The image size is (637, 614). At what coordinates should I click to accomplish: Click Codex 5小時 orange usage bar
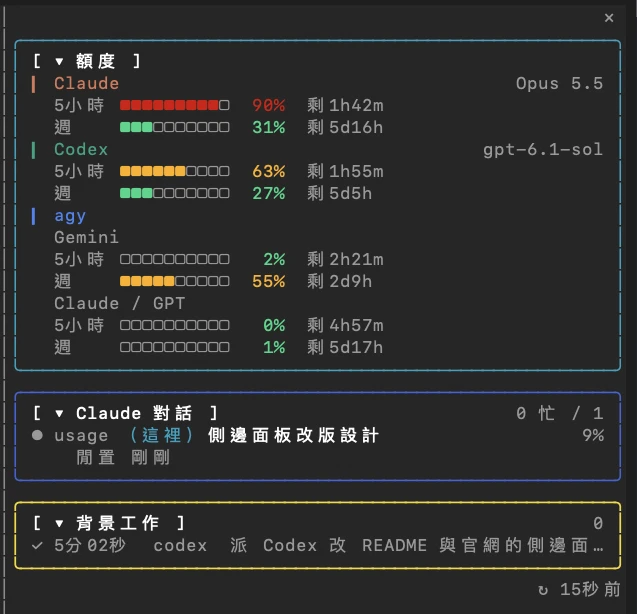(x=175, y=171)
